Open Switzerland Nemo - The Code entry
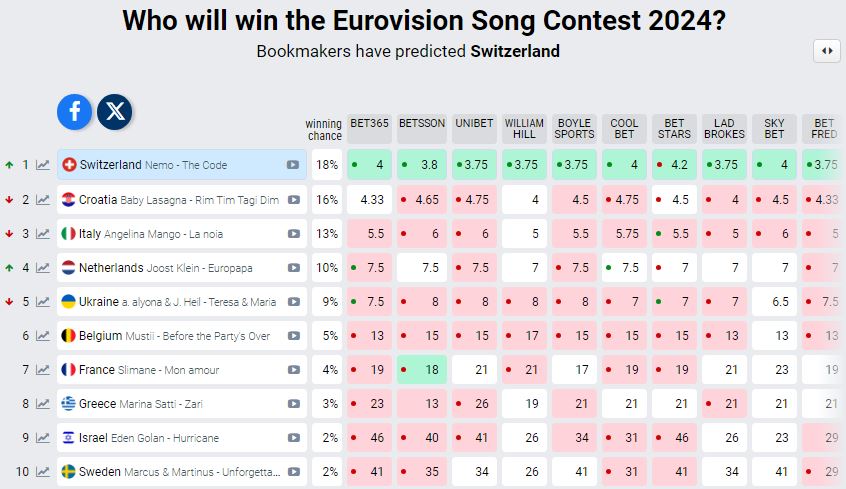846x489 pixels. click(170, 165)
